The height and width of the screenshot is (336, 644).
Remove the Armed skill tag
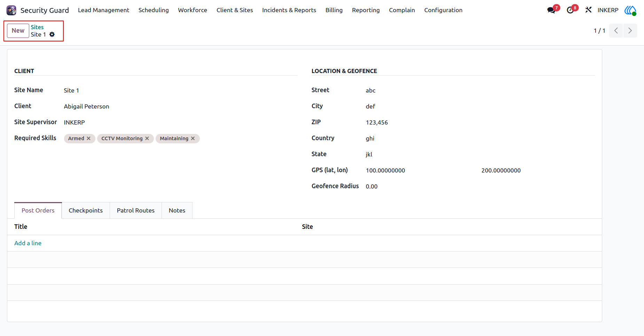[x=89, y=138]
